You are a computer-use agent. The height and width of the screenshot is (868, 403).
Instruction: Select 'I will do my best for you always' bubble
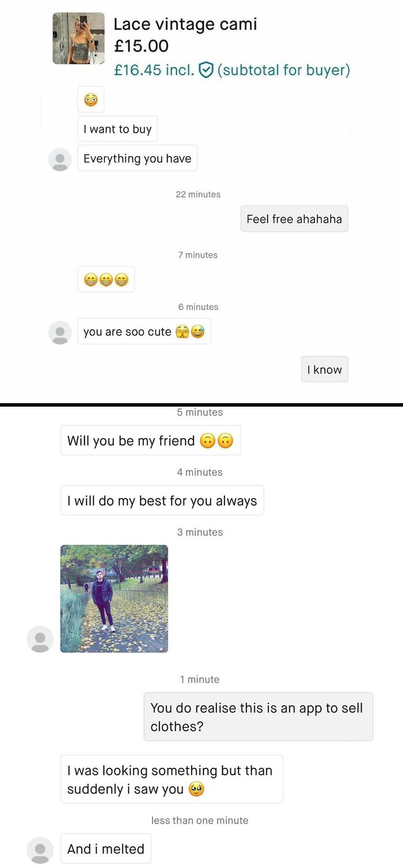(162, 501)
